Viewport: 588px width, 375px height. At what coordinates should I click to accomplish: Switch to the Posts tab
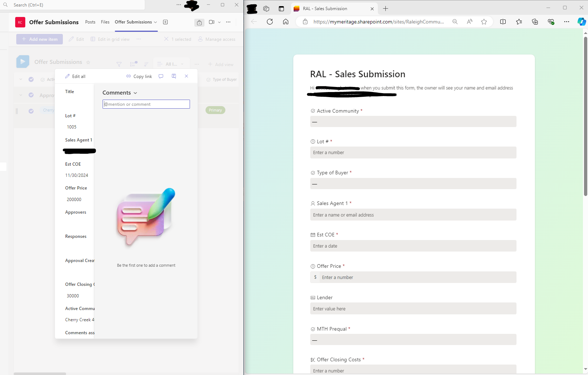(x=90, y=22)
